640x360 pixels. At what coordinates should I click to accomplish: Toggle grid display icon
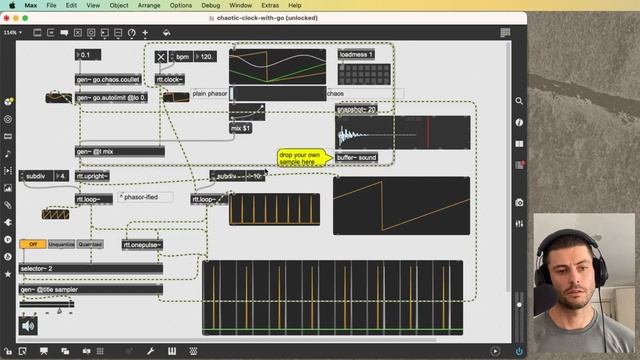pyautogui.click(x=100, y=351)
